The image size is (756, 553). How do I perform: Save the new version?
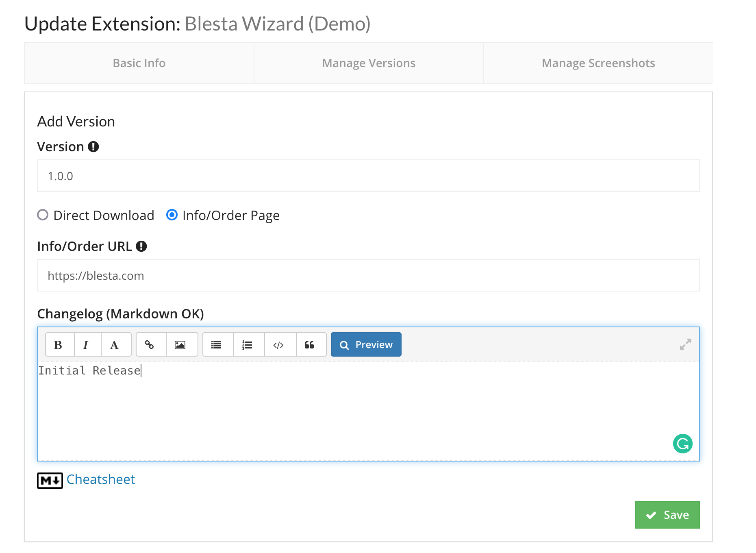(x=667, y=515)
